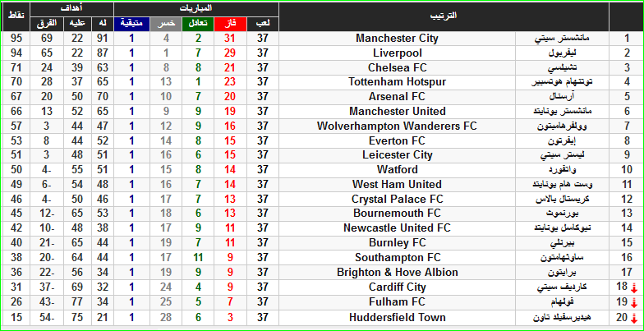Click the grey خسر losses column header
644x331 pixels.
[x=166, y=24]
